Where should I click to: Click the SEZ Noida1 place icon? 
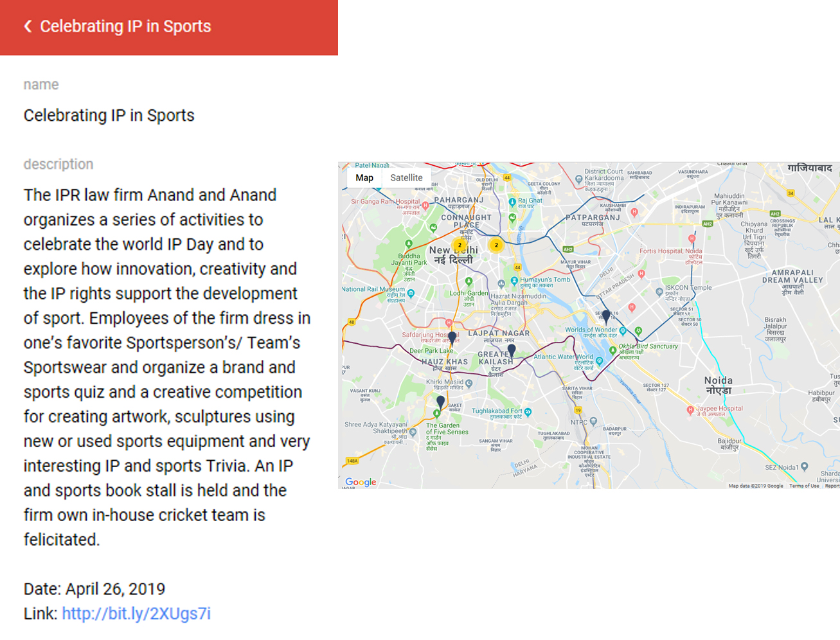click(x=805, y=467)
